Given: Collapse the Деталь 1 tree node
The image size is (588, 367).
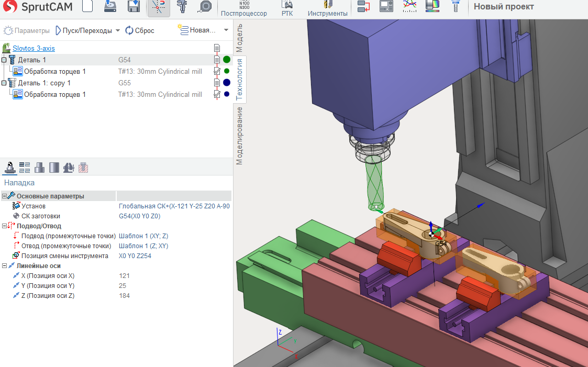Looking at the screenshot, I should tap(4, 60).
